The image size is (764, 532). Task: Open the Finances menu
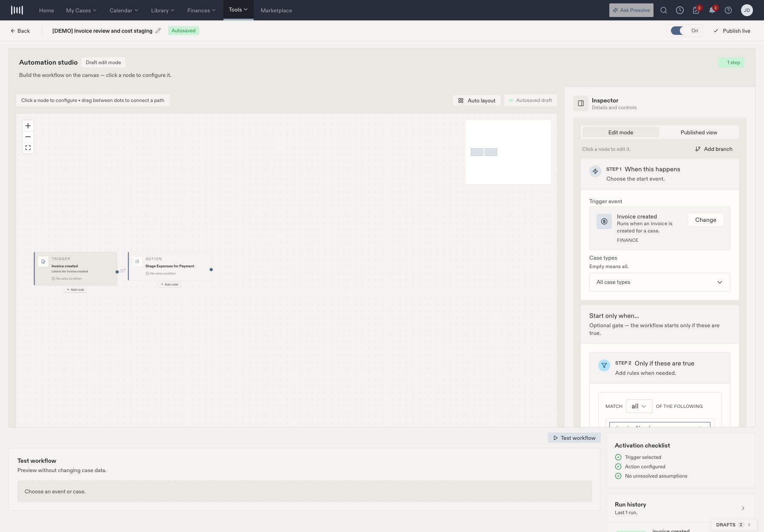(x=201, y=10)
